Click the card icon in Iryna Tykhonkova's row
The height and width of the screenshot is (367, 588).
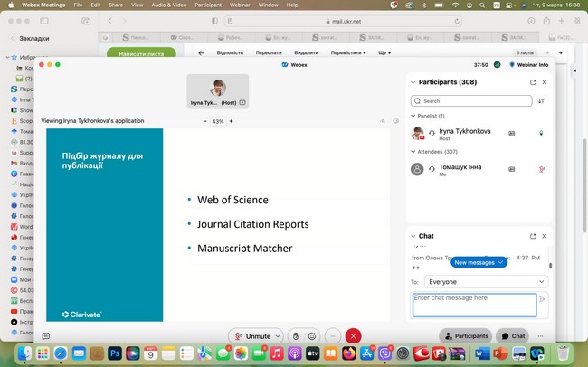[511, 133]
